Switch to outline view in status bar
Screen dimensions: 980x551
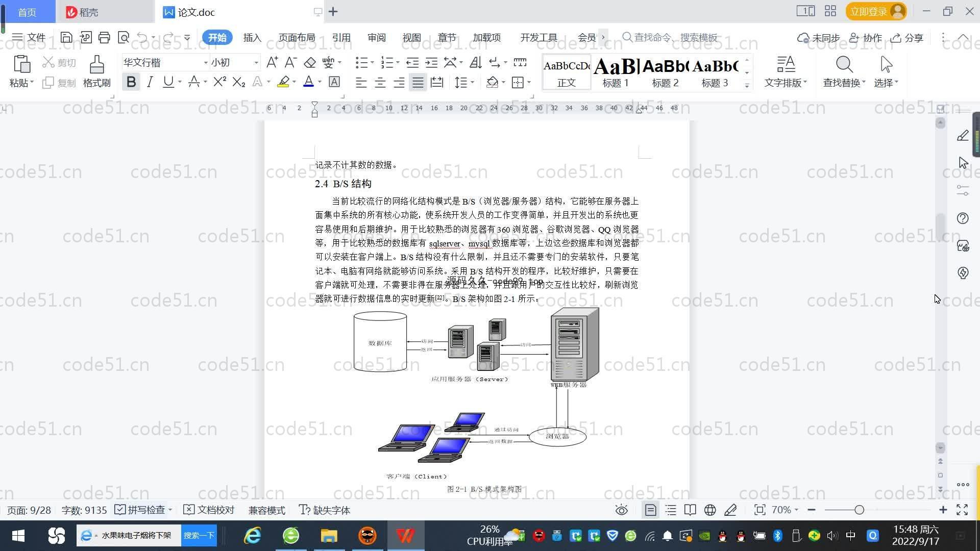[671, 510]
